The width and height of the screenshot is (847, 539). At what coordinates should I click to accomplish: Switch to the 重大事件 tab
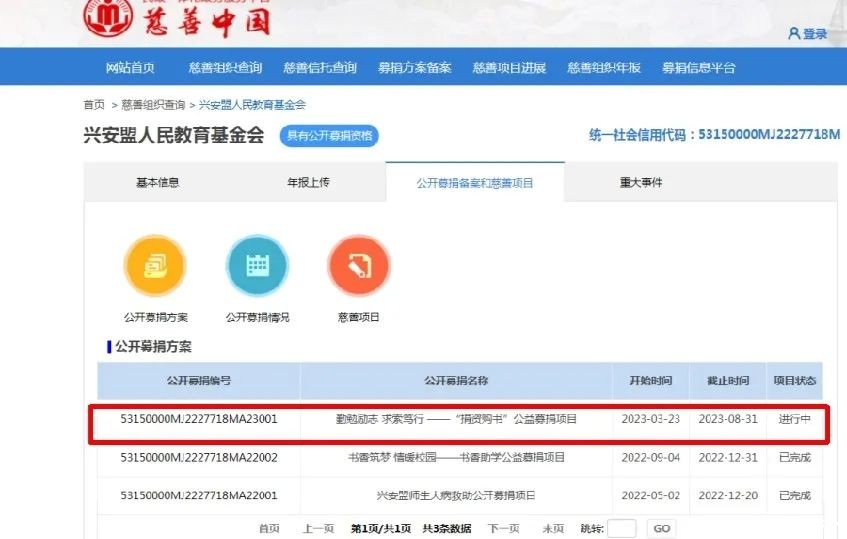pos(641,183)
